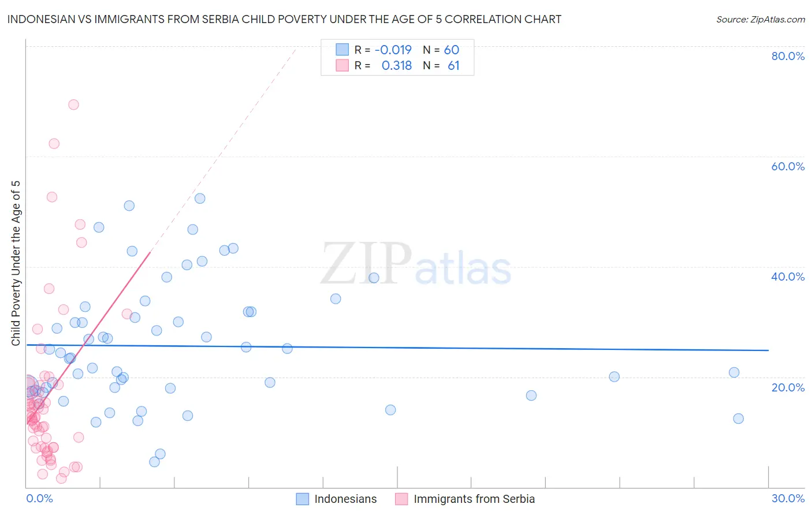Click the blue Indonesians legend swatch at bottom

pyautogui.click(x=303, y=499)
